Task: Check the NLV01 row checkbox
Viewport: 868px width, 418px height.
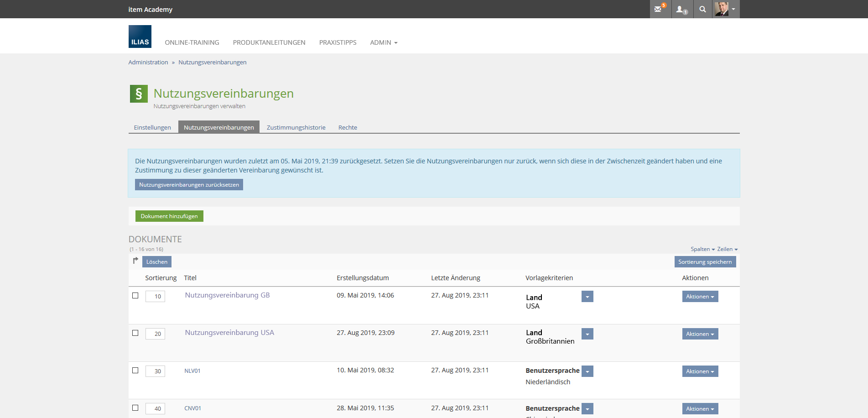Action: [x=135, y=370]
